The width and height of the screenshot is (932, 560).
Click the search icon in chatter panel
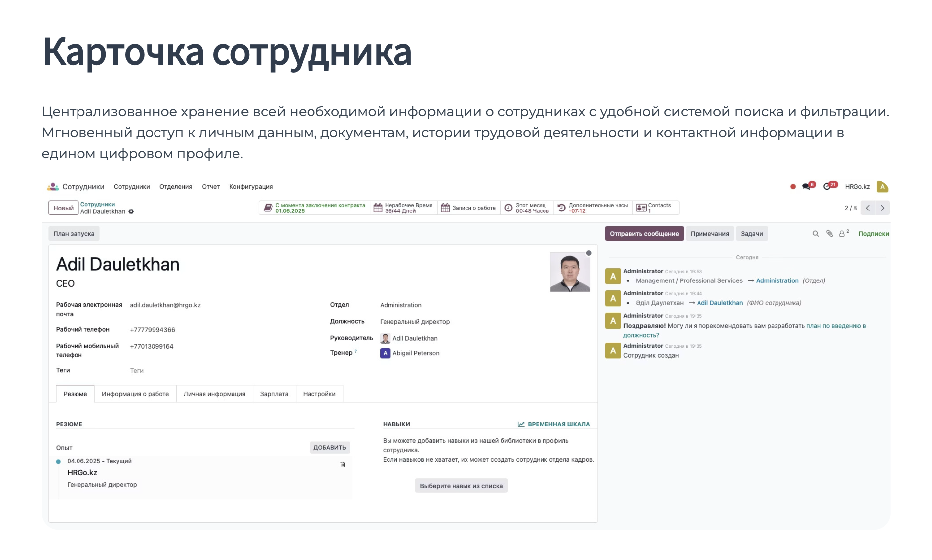click(x=815, y=234)
